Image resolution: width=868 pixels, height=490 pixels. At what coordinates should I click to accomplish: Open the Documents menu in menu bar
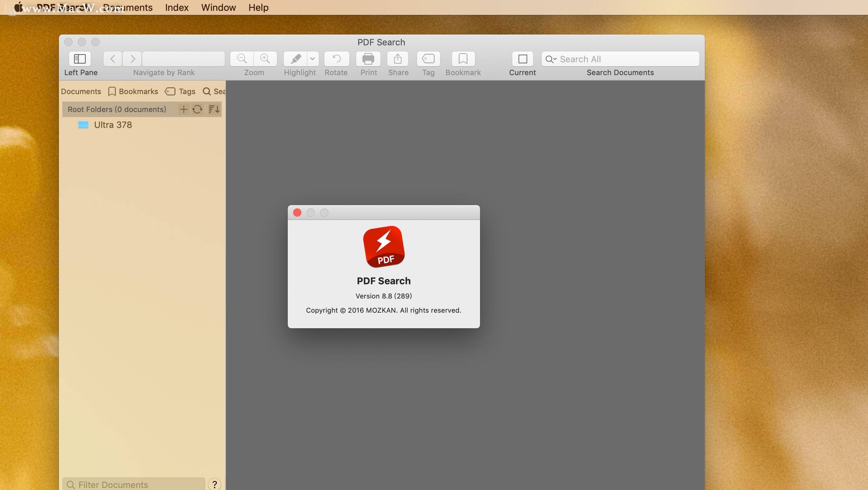click(128, 7)
